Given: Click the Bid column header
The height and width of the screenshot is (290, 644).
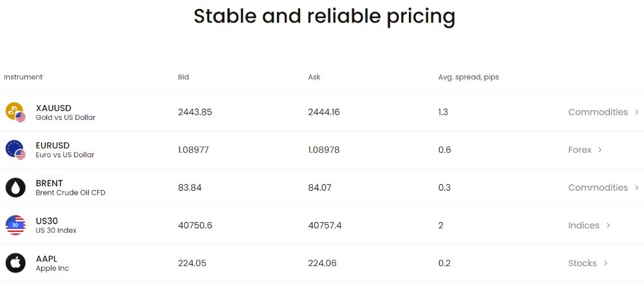Looking at the screenshot, I should [184, 77].
